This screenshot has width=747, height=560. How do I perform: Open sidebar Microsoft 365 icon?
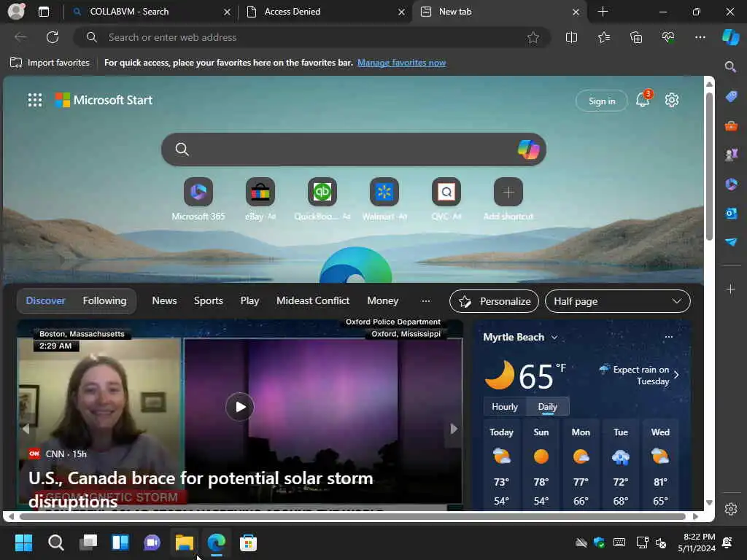click(x=731, y=184)
